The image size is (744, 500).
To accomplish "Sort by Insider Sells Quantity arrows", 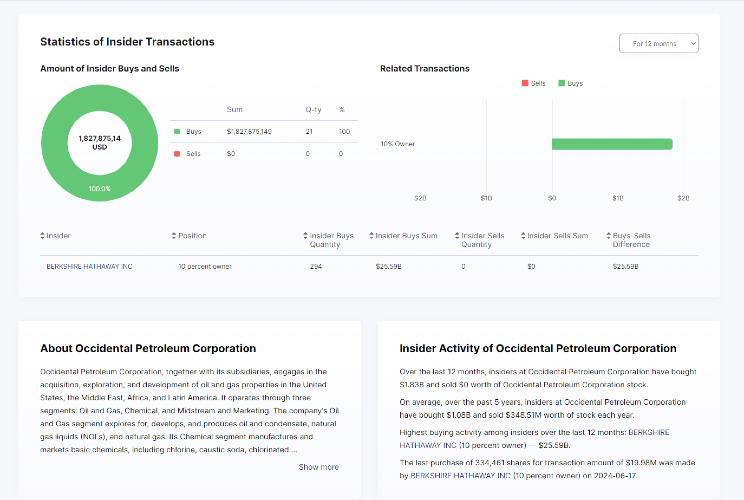I will (457, 236).
